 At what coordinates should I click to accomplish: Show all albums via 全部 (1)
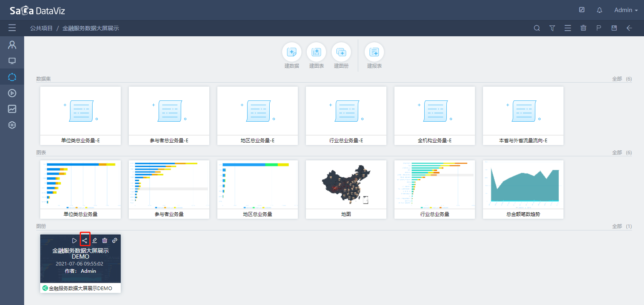coord(622,226)
